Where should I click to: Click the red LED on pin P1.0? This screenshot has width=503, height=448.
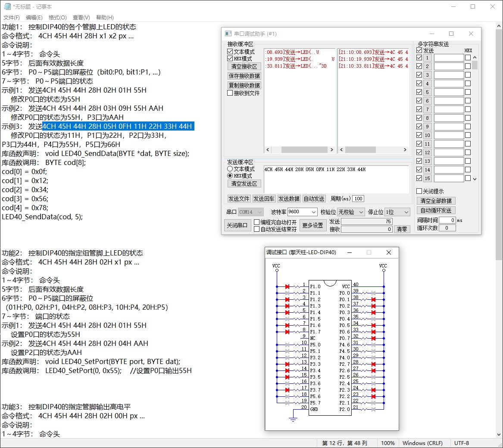pos(287,286)
